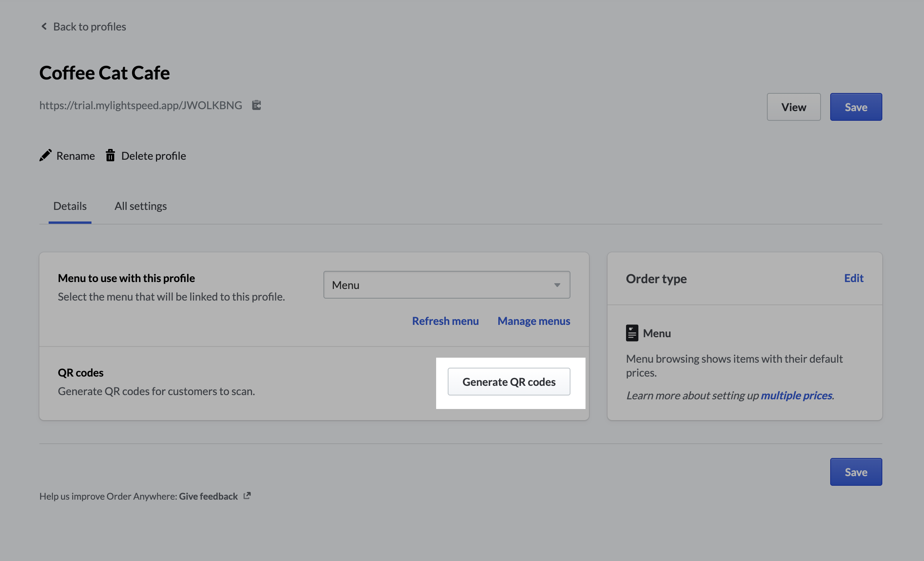Click the View button
The width and height of the screenshot is (924, 561).
coord(794,107)
